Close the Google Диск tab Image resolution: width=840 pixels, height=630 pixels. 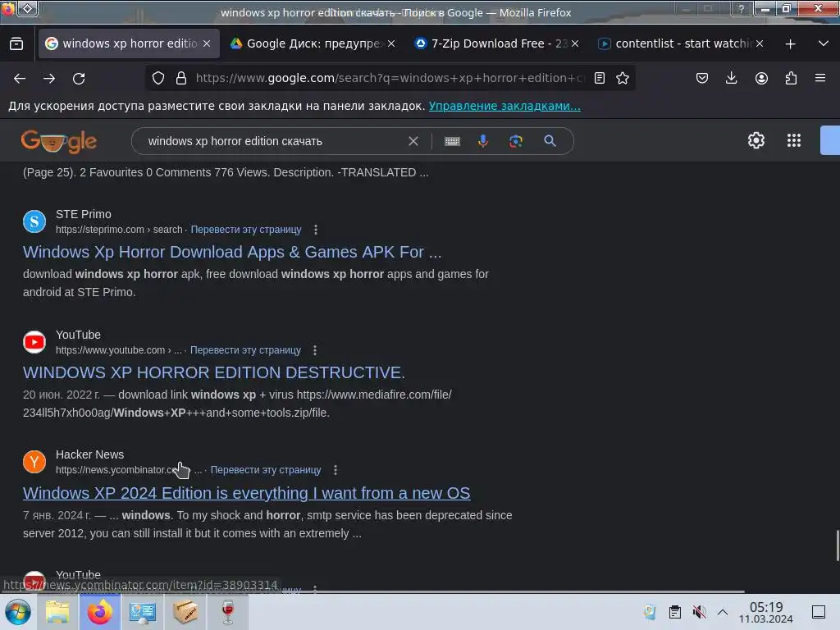[391, 44]
